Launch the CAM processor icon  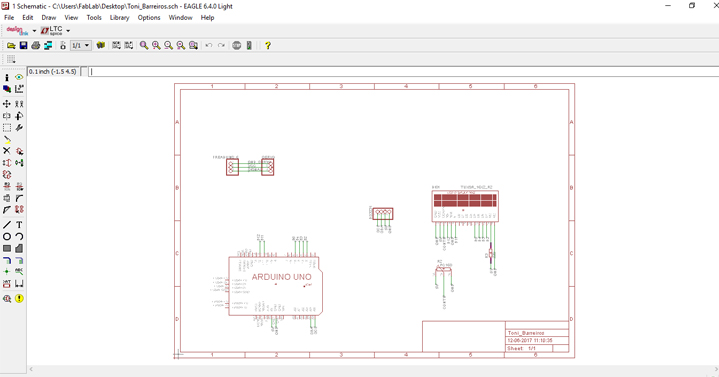[x=48, y=45]
